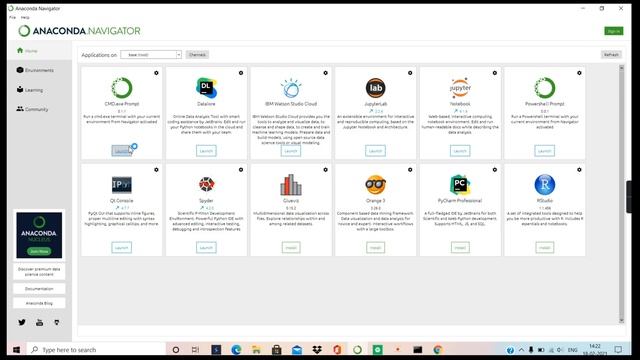Image resolution: width=640 pixels, height=360 pixels.
Task: Click the Channels button
Action: tap(197, 55)
